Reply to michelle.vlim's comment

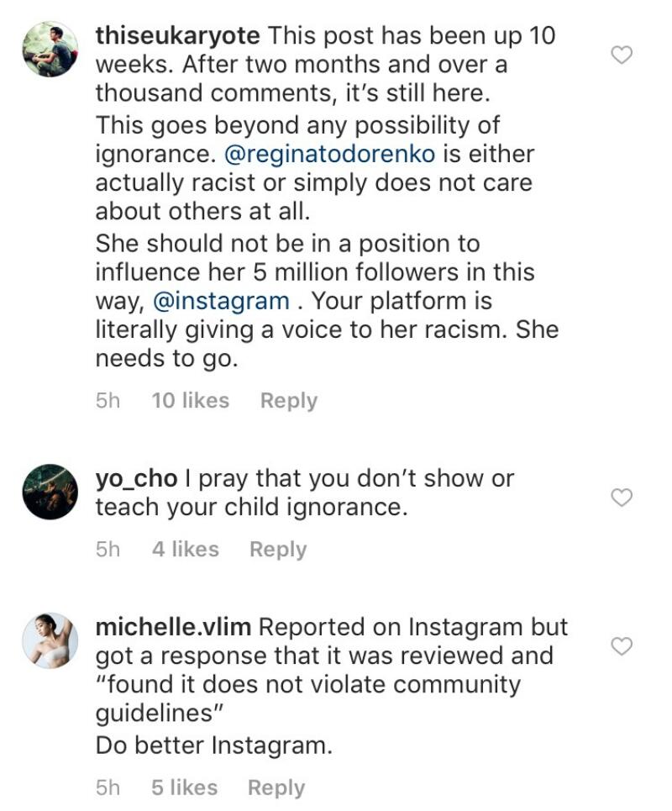[276, 788]
